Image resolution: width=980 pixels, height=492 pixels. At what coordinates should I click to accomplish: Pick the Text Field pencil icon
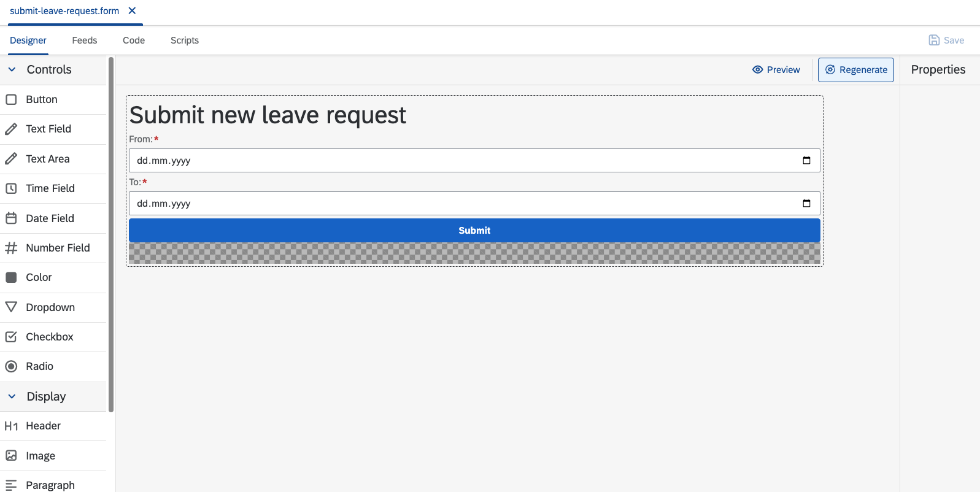click(x=11, y=129)
